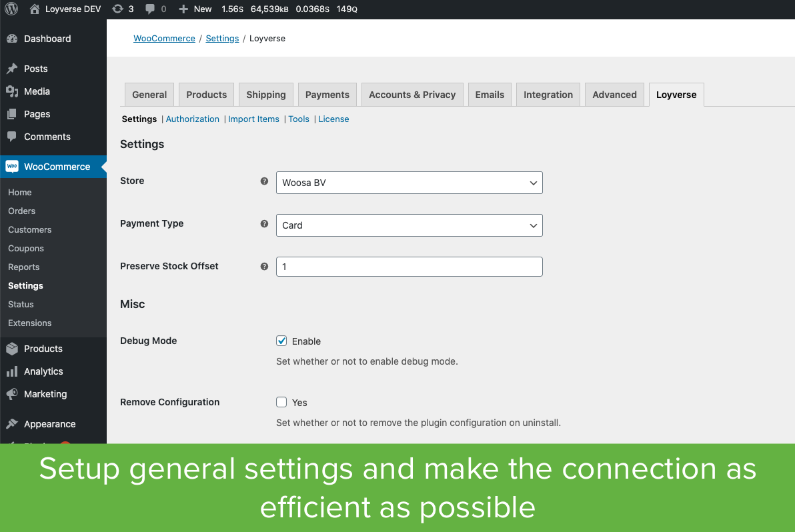Click the Analytics bar chart icon
The height and width of the screenshot is (532, 795).
(12, 371)
